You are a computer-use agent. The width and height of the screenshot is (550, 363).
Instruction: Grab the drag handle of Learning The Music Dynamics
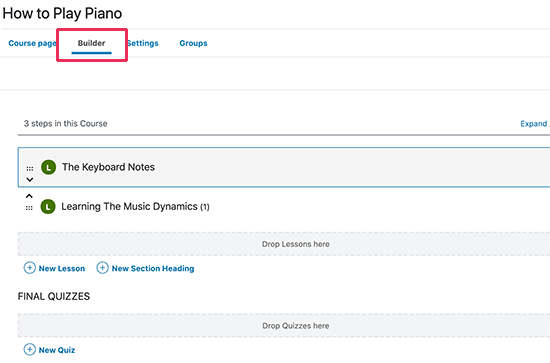[29, 208]
